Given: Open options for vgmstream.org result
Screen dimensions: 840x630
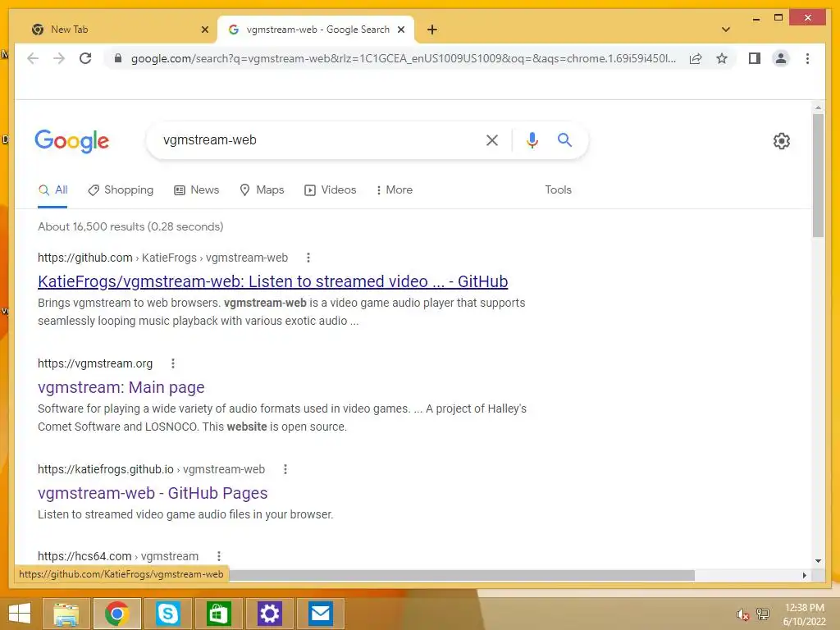Looking at the screenshot, I should click(x=172, y=363).
